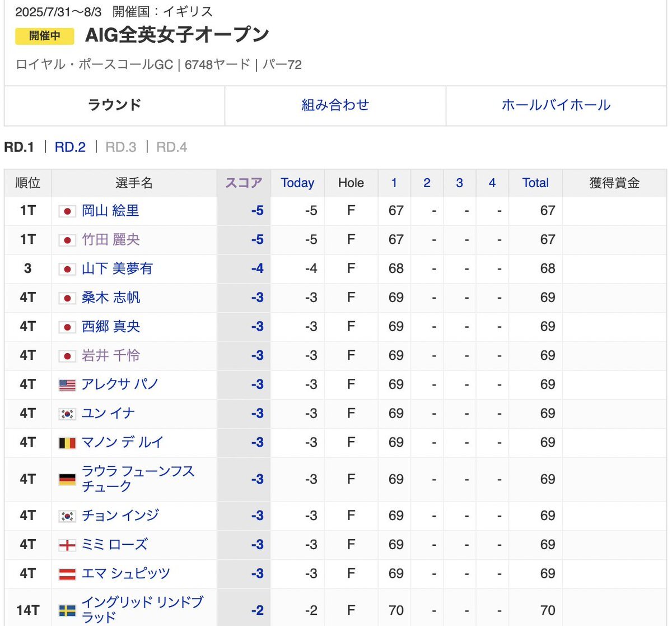The height and width of the screenshot is (626, 672).
Task: Sort by round 3 column header
Action: click(460, 183)
